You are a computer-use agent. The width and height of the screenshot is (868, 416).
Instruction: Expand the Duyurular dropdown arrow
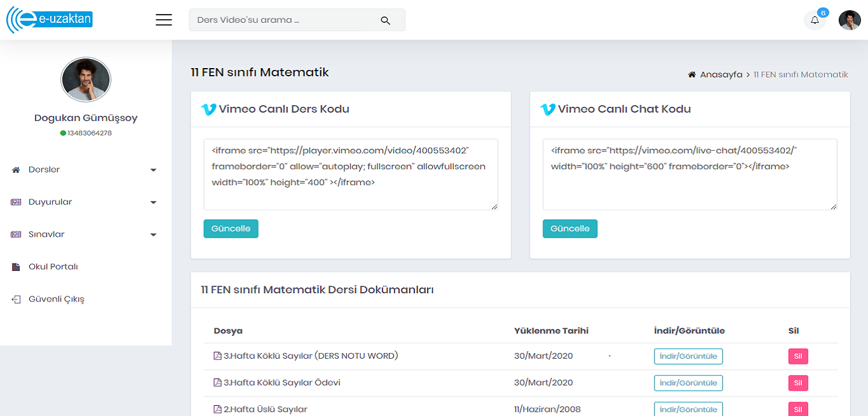(x=153, y=203)
